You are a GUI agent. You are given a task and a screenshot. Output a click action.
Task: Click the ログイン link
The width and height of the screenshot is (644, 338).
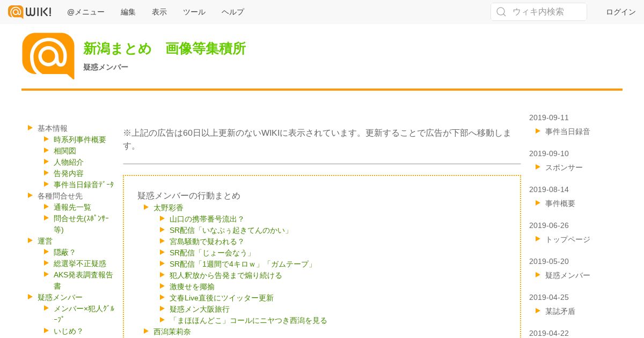pyautogui.click(x=621, y=12)
